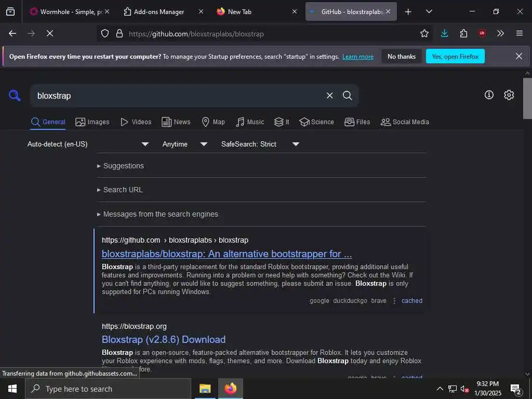Click the page vertical scrollbar thumb
The height and width of the screenshot is (399, 532).
[527, 98]
